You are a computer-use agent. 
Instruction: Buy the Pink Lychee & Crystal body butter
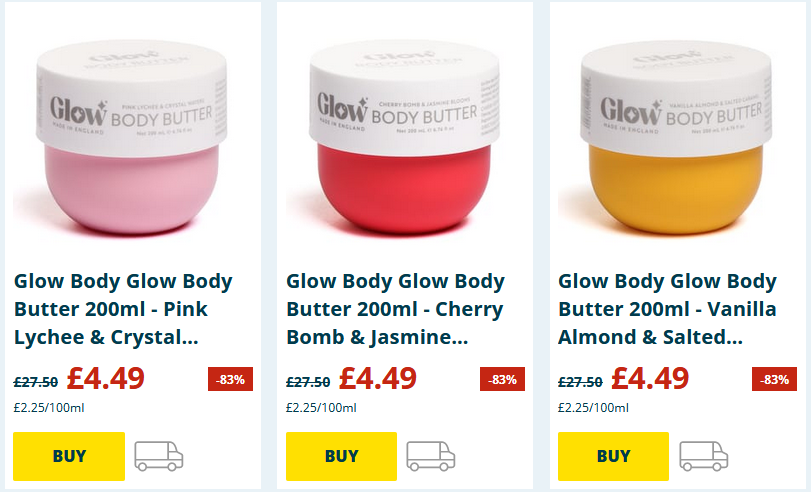click(69, 456)
